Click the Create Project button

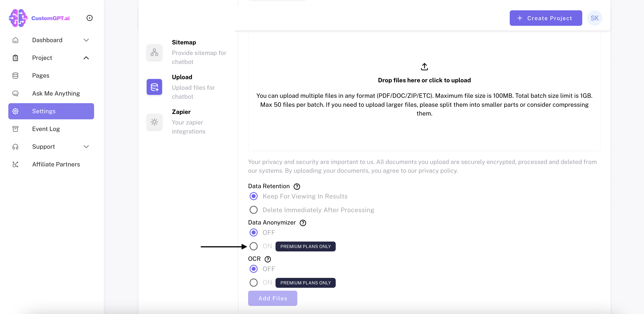tap(546, 18)
